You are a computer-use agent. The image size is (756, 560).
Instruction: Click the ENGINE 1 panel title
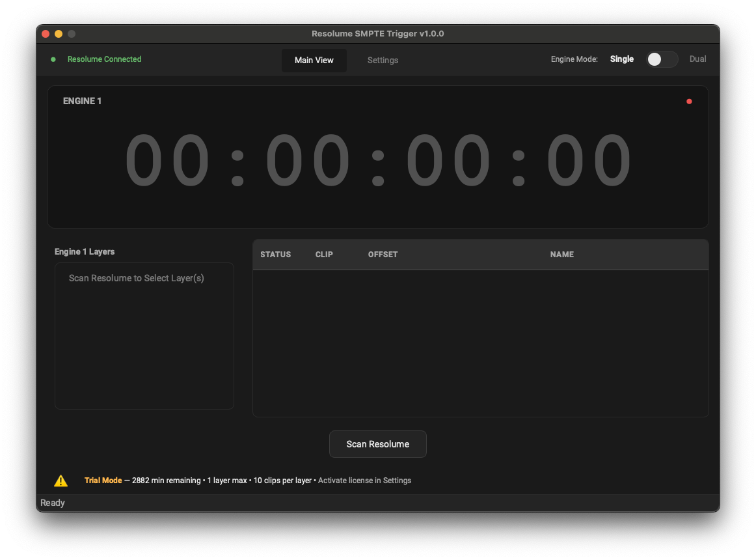tap(82, 101)
